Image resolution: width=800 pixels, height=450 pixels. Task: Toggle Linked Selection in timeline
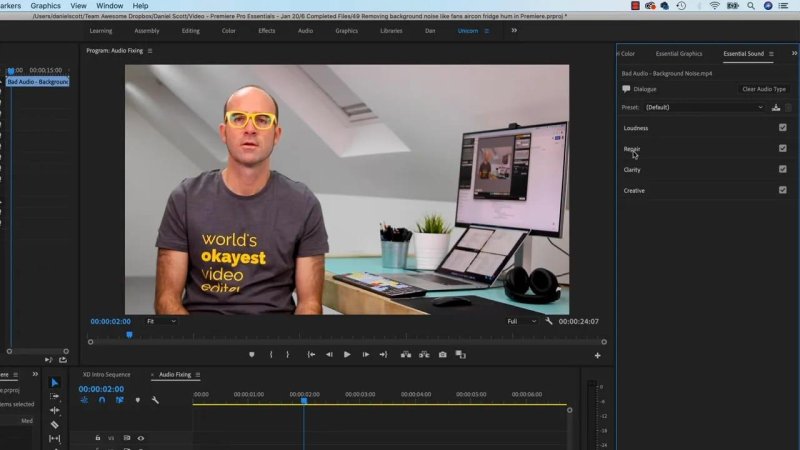[x=119, y=401]
